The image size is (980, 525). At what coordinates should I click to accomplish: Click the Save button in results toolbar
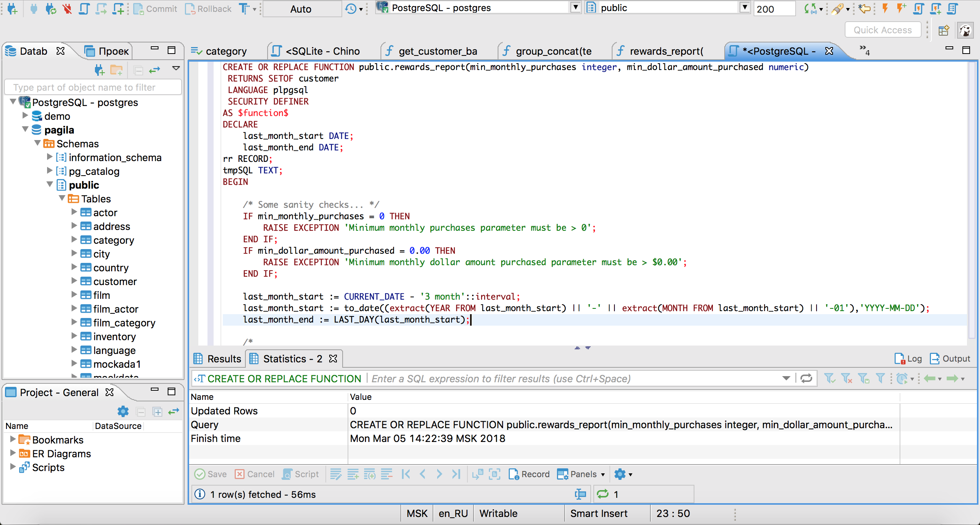[x=211, y=474]
